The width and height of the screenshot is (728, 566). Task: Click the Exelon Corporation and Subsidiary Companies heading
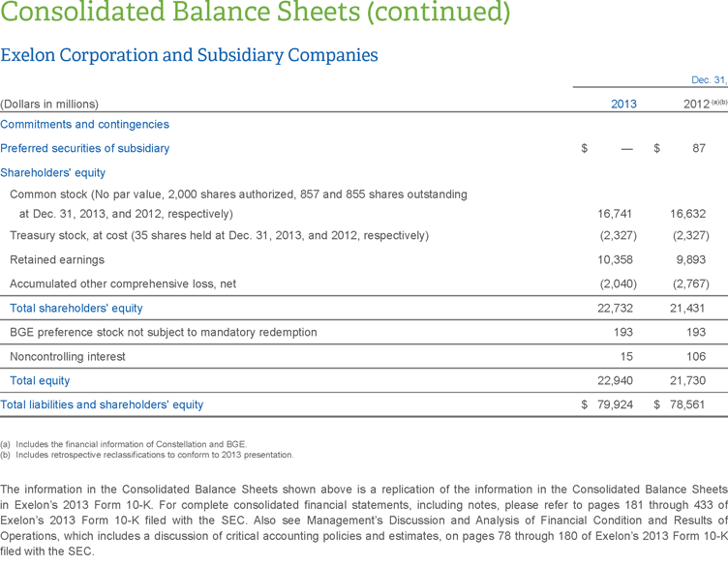(x=189, y=55)
